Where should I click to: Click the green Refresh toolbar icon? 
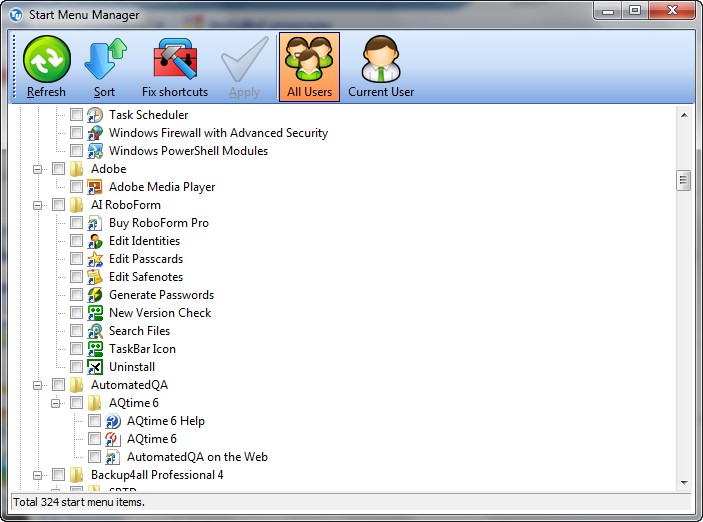(47, 59)
